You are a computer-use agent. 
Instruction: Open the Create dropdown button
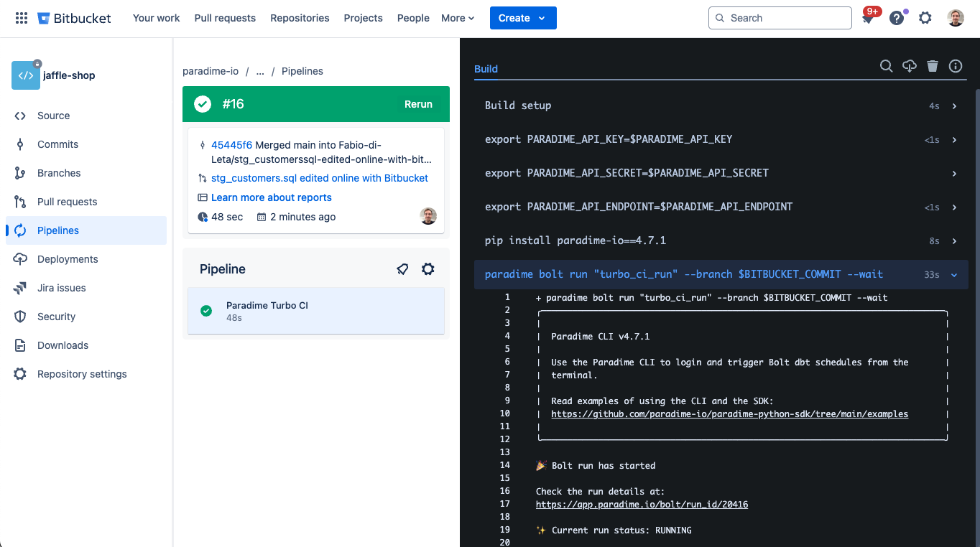(523, 18)
